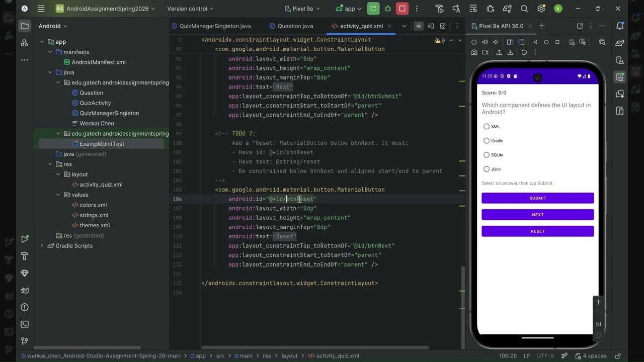Click the 4 spaces indent setting
The image size is (644, 362).
pyautogui.click(x=591, y=356)
